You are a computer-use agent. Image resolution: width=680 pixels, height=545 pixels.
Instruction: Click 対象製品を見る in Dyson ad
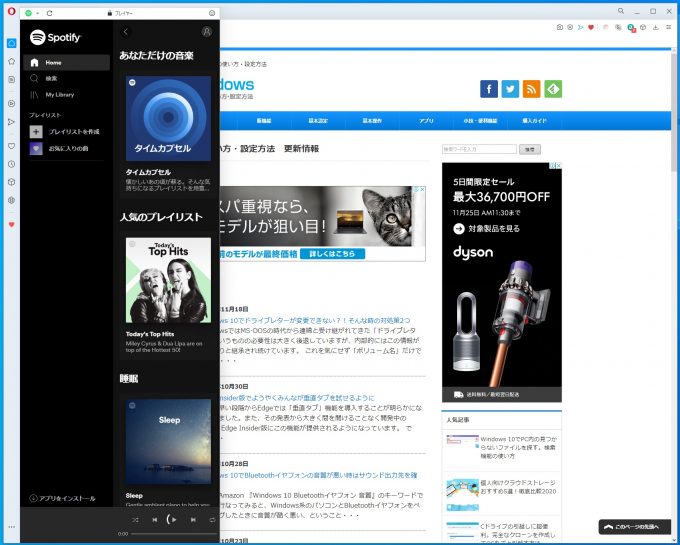[487, 228]
